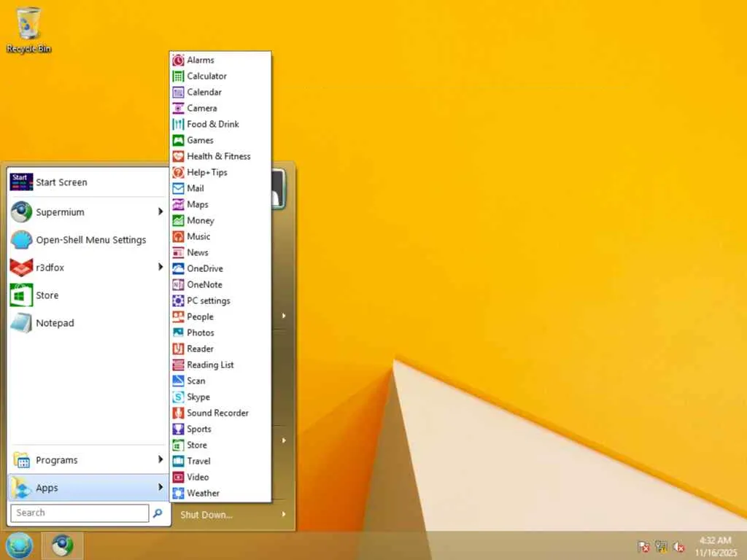Open the Shut Down options arrow
Image resolution: width=747 pixels, height=560 pixels.
(284, 514)
